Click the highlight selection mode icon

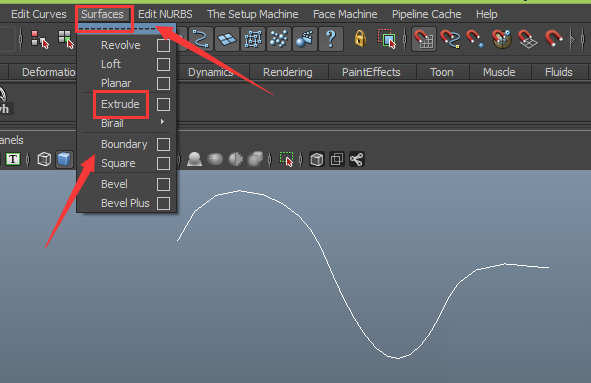tap(387, 39)
